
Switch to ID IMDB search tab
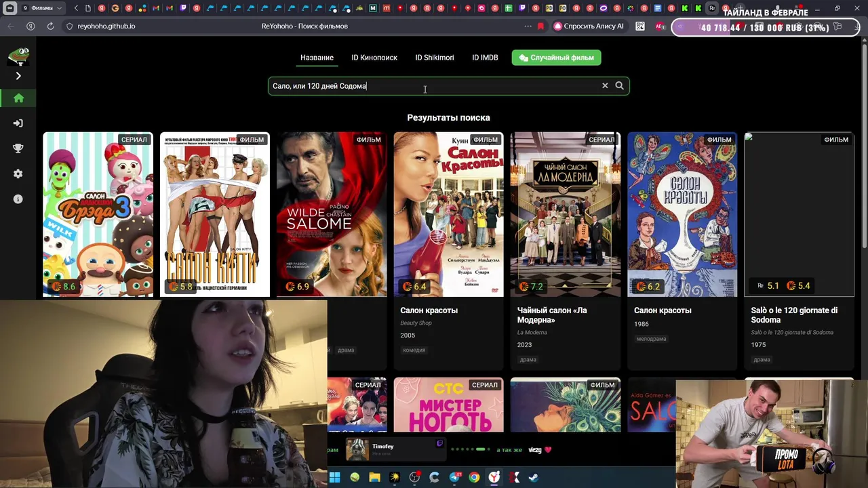485,58
